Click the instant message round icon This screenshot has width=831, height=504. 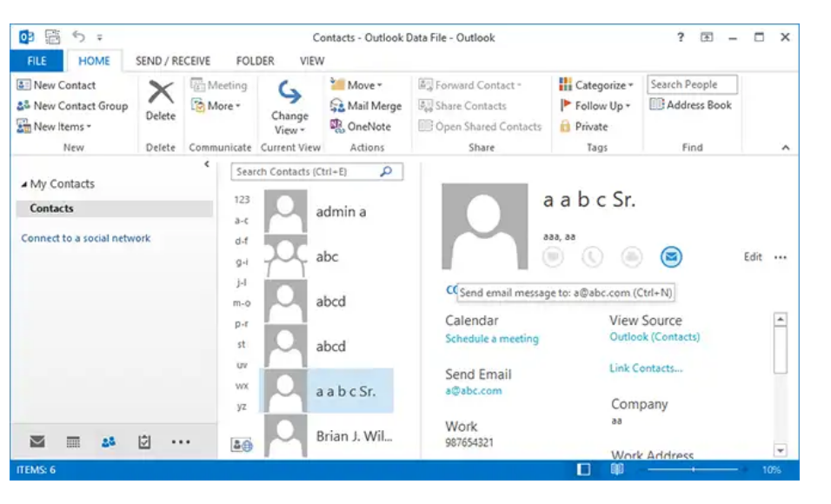tap(553, 257)
